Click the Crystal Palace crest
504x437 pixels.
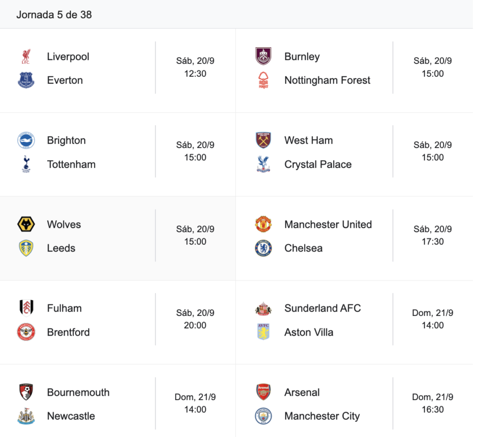[x=263, y=164]
